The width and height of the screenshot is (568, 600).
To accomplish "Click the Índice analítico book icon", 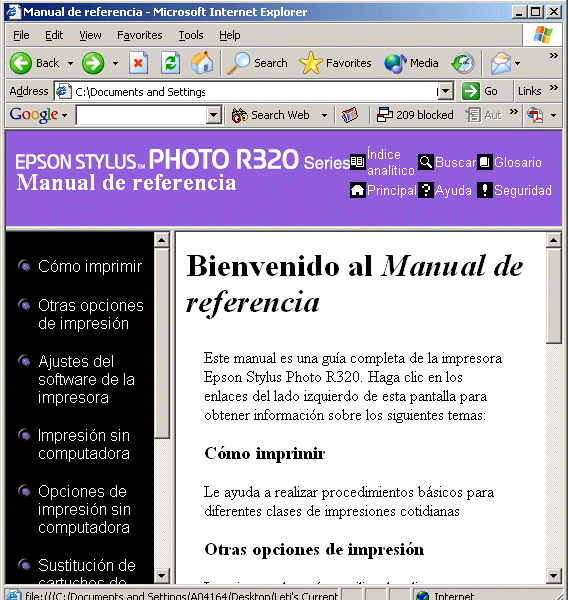I will [x=357, y=162].
